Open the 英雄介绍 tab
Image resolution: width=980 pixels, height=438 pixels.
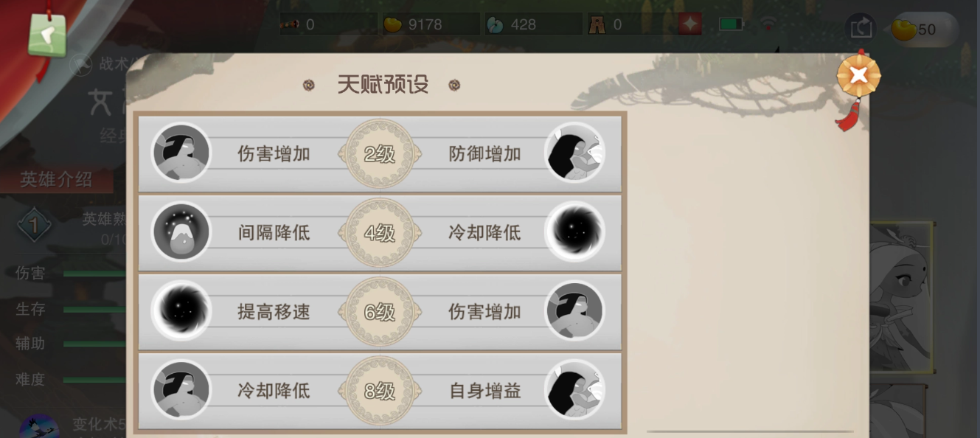(x=57, y=179)
